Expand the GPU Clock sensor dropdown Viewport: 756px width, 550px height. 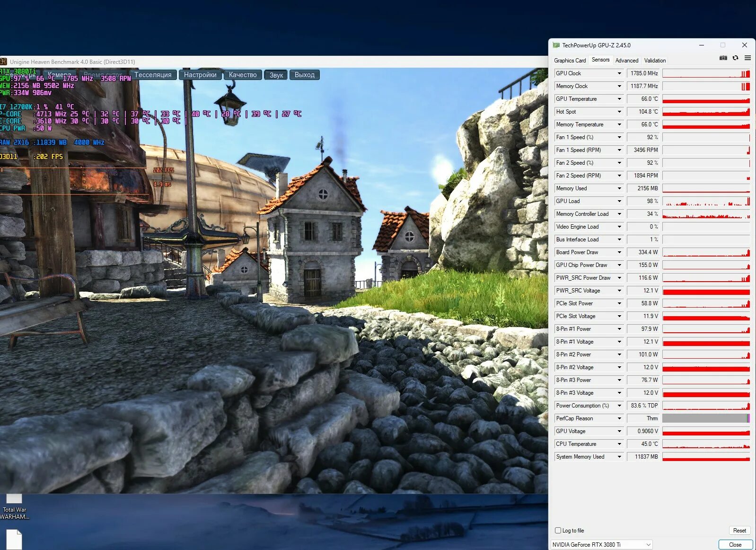(x=619, y=73)
